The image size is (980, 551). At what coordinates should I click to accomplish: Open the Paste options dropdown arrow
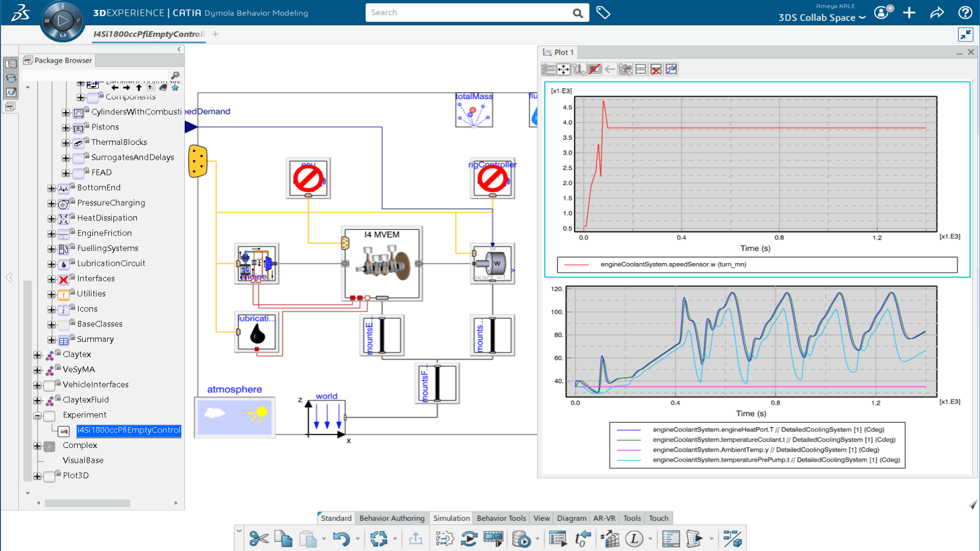(x=324, y=539)
